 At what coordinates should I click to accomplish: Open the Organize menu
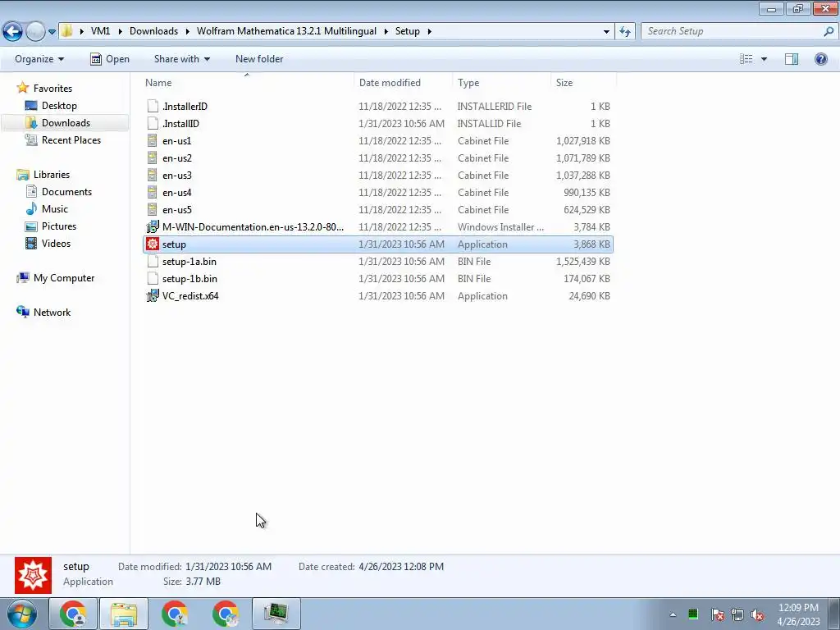(x=39, y=59)
